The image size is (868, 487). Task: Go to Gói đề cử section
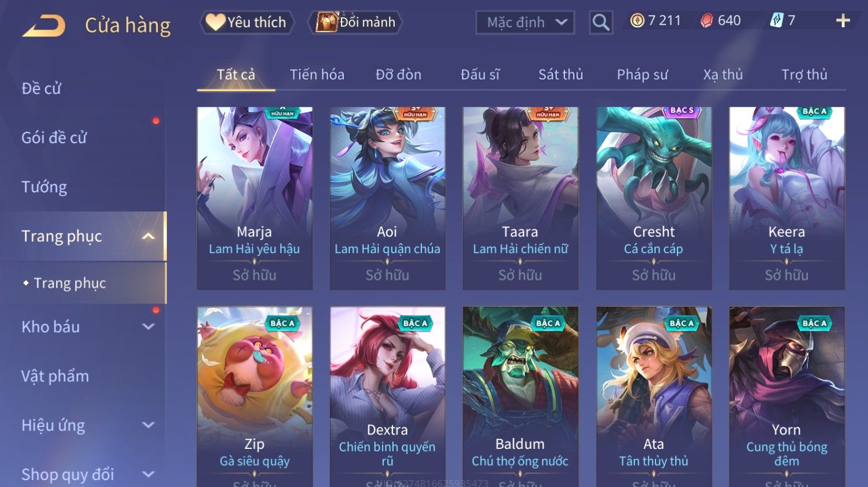point(54,137)
